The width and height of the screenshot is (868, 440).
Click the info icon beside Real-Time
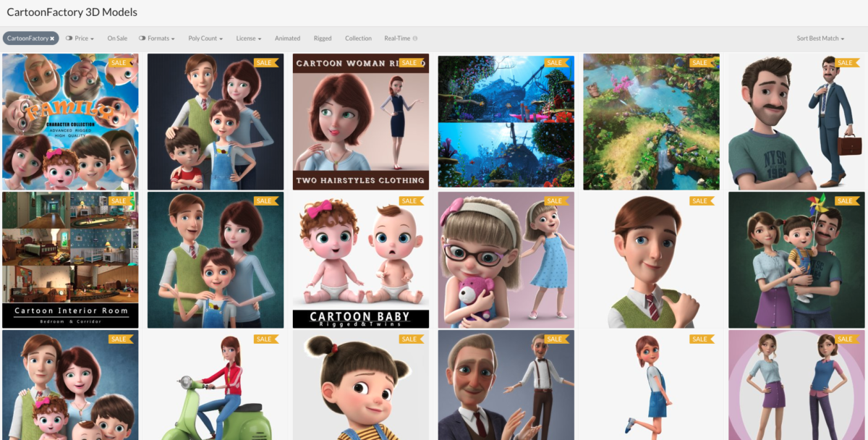pos(415,38)
